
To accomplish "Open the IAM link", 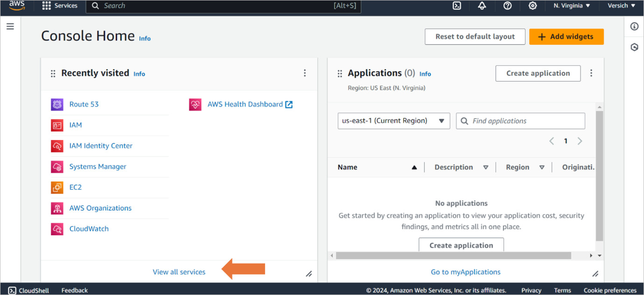I will 76,125.
